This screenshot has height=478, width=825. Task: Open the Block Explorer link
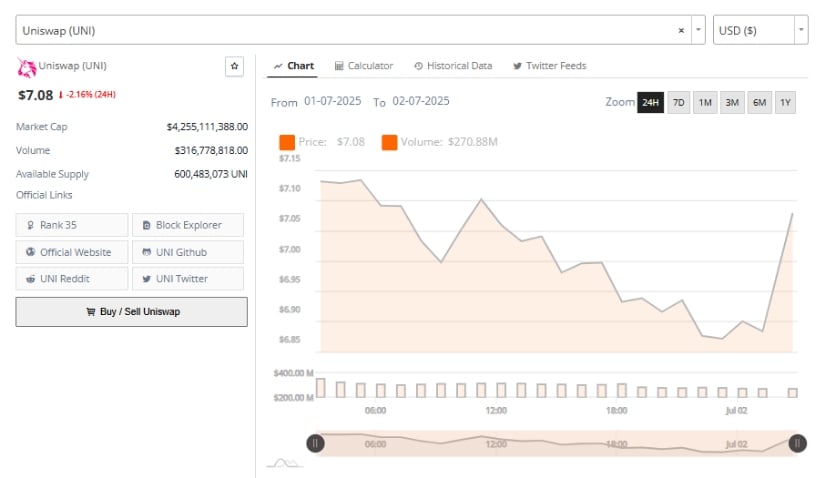coord(188,225)
